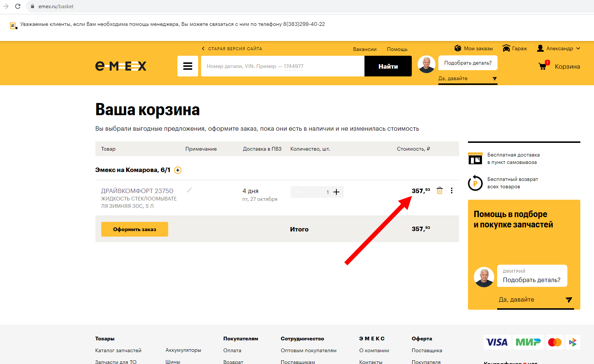
Task: Open the hamburger menu next to the logo
Action: tap(188, 66)
